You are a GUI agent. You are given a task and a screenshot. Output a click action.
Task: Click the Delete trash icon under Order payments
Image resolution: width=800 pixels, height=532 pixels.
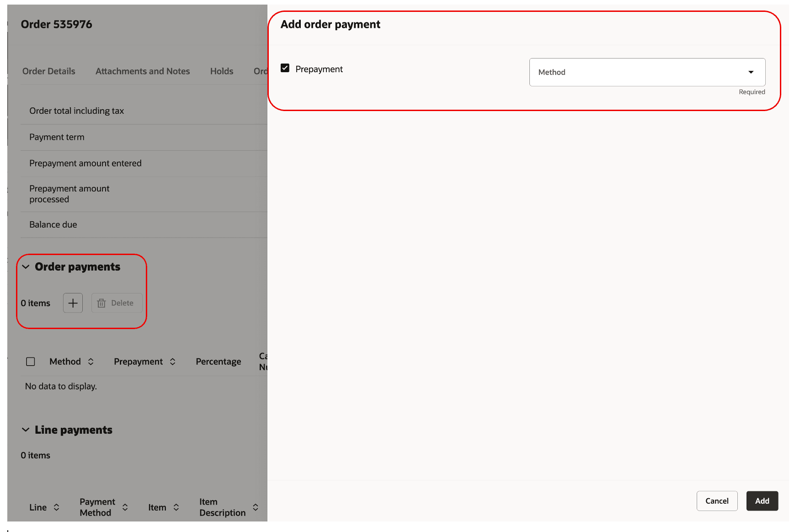pyautogui.click(x=117, y=303)
